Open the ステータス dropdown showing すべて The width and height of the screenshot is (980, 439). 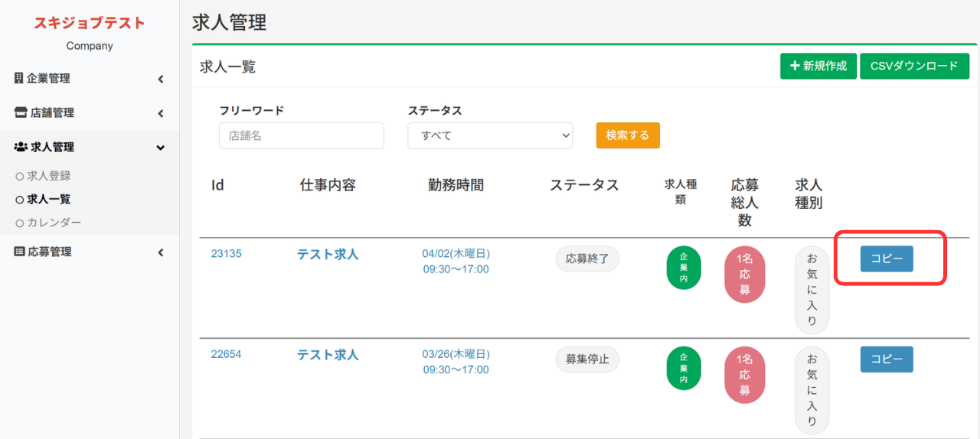(490, 135)
